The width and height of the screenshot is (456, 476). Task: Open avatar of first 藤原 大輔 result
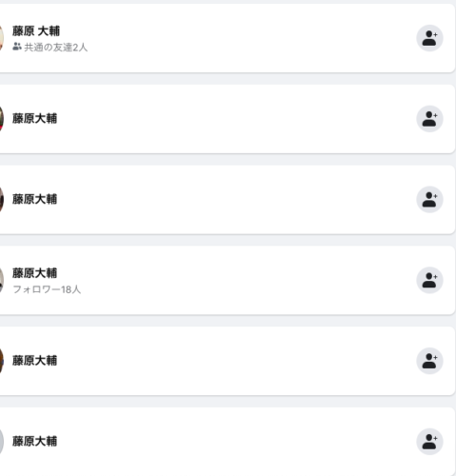2,38
